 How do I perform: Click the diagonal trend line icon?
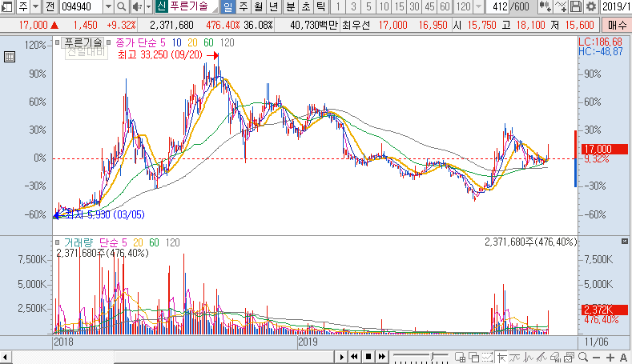click(x=541, y=357)
